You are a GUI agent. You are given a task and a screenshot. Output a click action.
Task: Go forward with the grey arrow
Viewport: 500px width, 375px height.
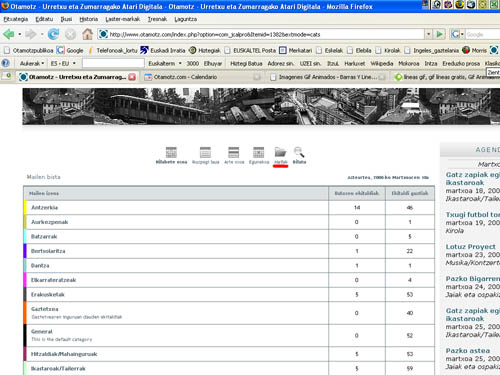click(x=31, y=34)
